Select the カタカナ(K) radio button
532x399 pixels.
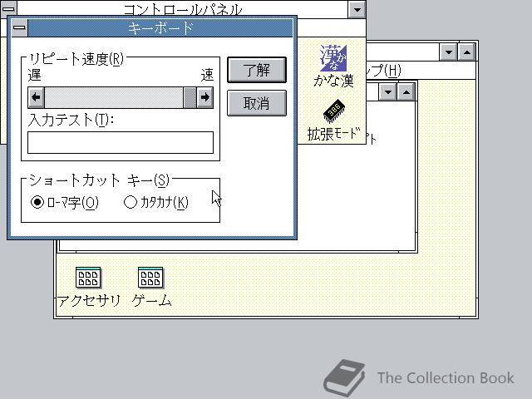[x=156, y=202]
